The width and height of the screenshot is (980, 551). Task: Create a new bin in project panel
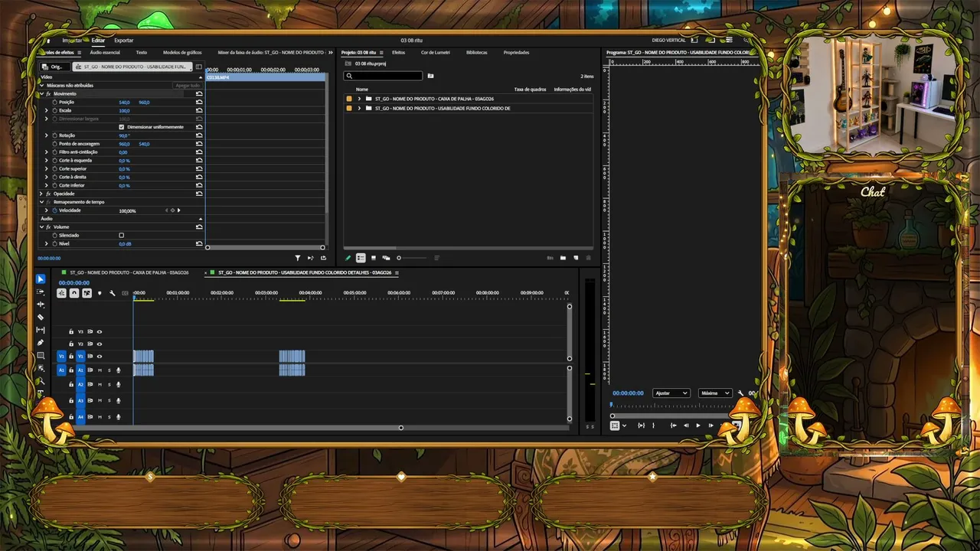click(x=563, y=258)
